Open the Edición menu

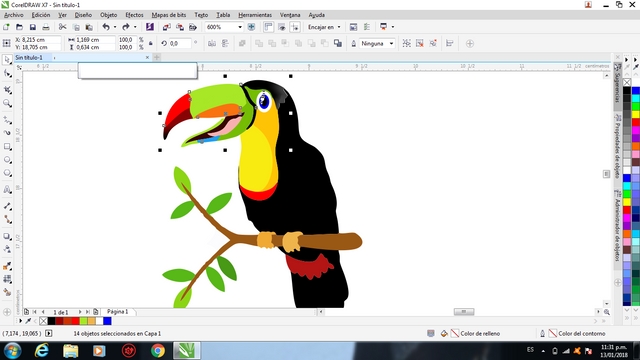point(41,15)
